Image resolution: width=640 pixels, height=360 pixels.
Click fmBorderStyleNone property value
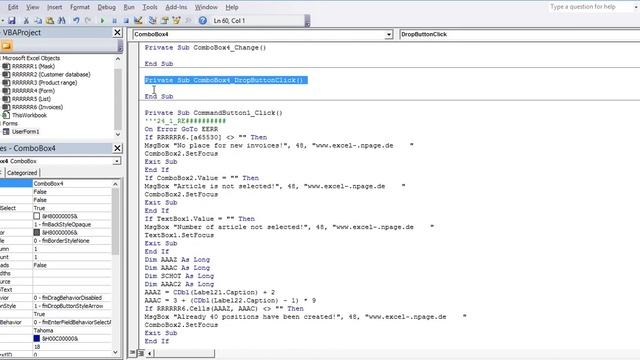point(72,241)
